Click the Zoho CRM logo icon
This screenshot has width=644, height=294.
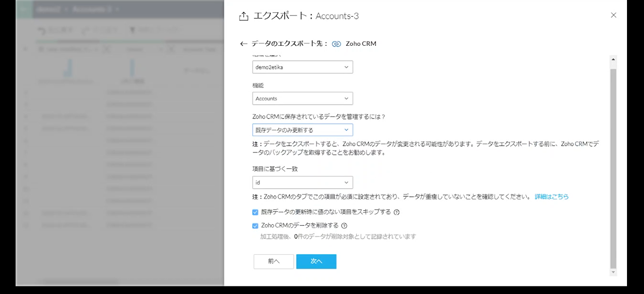336,44
